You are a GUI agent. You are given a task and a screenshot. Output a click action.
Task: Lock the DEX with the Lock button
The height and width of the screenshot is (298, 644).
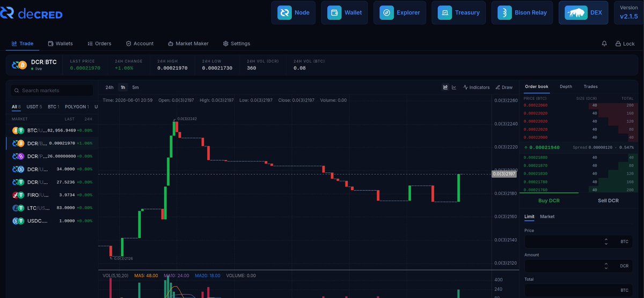pyautogui.click(x=625, y=43)
